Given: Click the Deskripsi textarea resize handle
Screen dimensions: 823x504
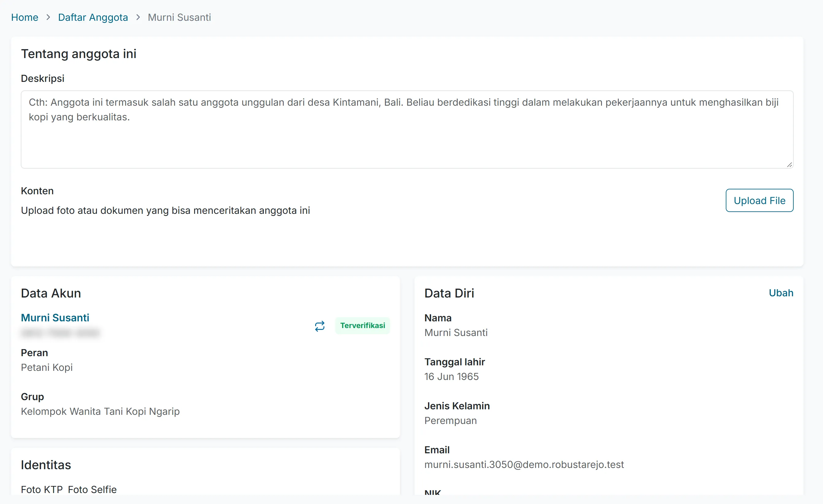Looking at the screenshot, I should click(x=789, y=165).
